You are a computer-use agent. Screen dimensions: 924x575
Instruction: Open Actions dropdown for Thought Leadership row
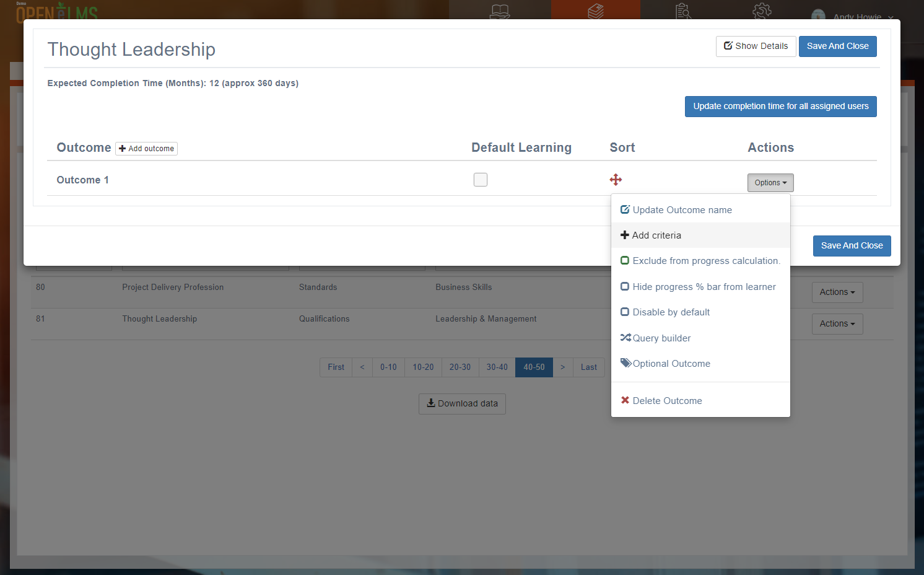[x=837, y=324]
